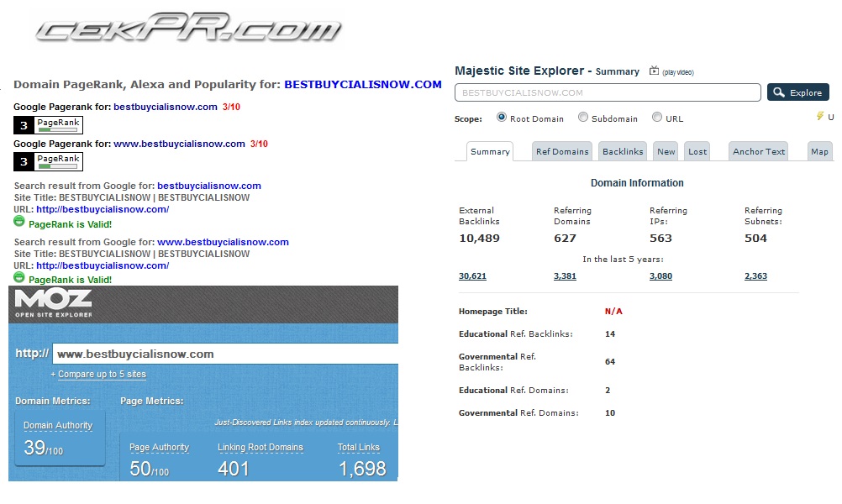Open the Backlinks tab
The height and width of the screenshot is (504, 842).
point(623,151)
